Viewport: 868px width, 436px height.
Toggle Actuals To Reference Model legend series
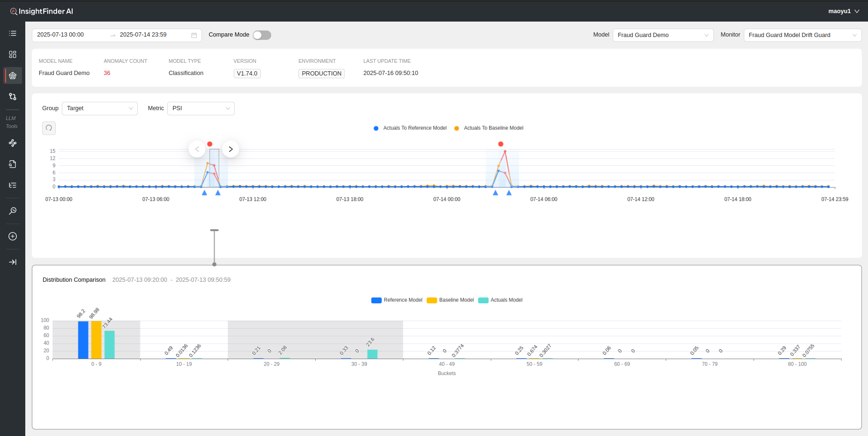point(410,128)
